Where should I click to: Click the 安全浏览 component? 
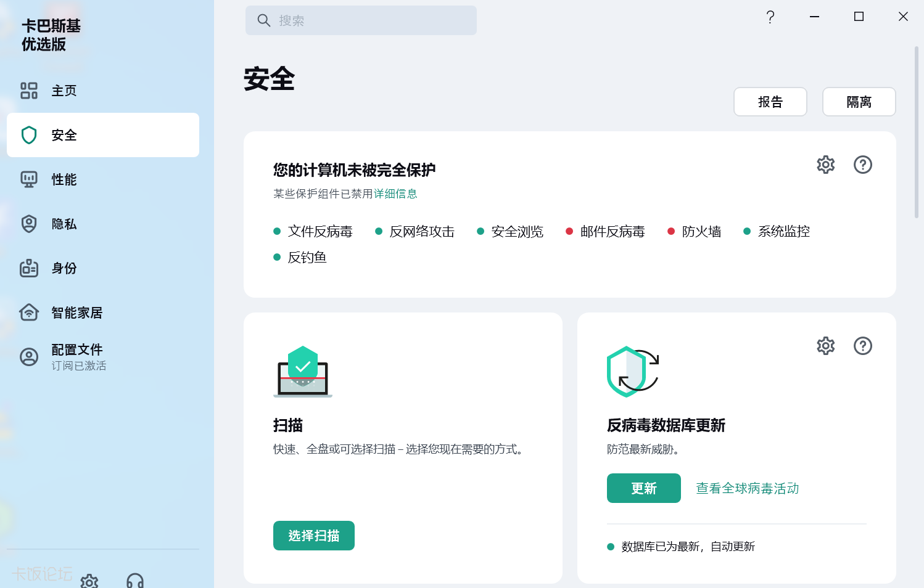click(510, 231)
